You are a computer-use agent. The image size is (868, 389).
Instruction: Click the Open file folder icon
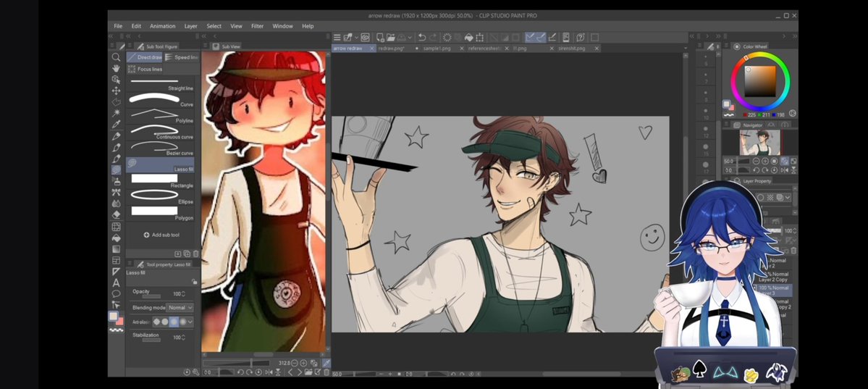pos(391,37)
